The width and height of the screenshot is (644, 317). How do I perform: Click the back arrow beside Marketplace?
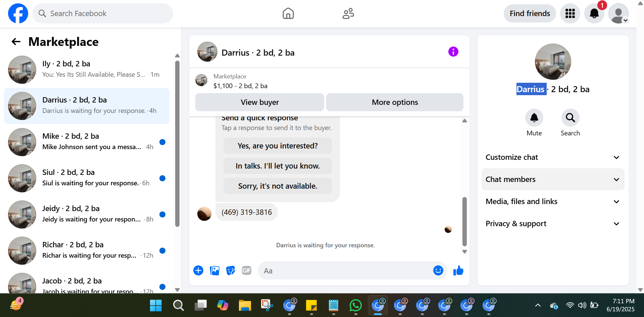(x=16, y=42)
